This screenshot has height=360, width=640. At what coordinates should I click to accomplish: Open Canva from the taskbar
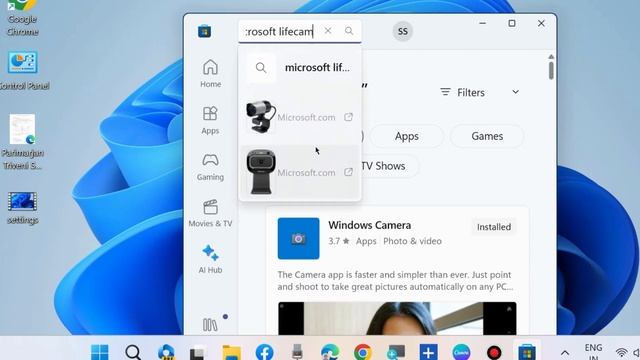click(461, 352)
